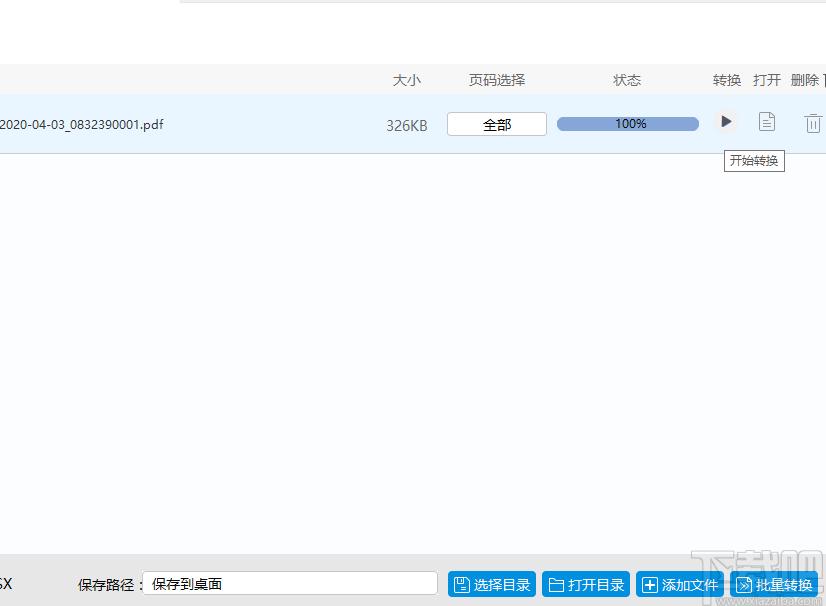Click the 大小 column label
Image resolution: width=826 pixels, height=606 pixels.
click(x=407, y=80)
